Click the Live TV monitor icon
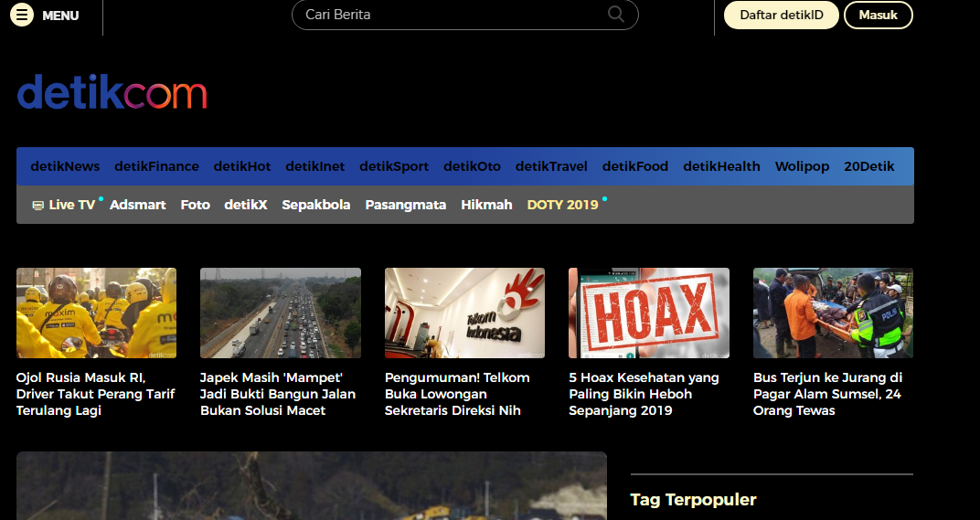 (x=38, y=205)
